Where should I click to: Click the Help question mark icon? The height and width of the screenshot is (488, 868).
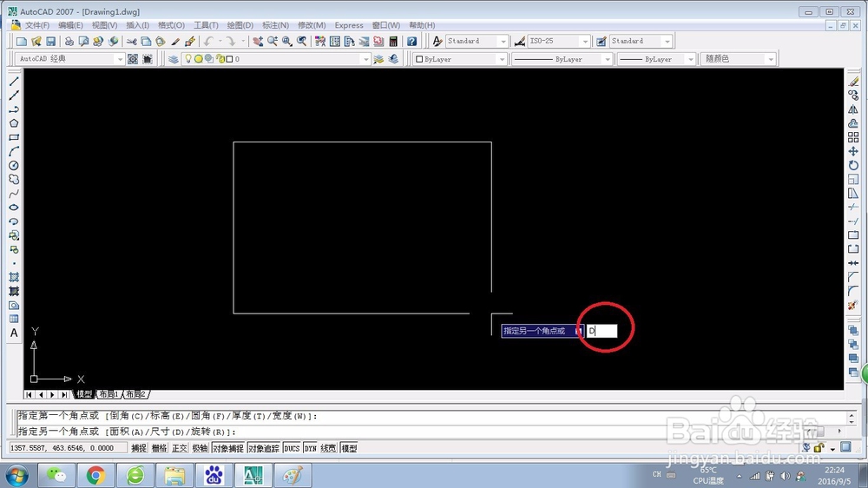coord(411,41)
